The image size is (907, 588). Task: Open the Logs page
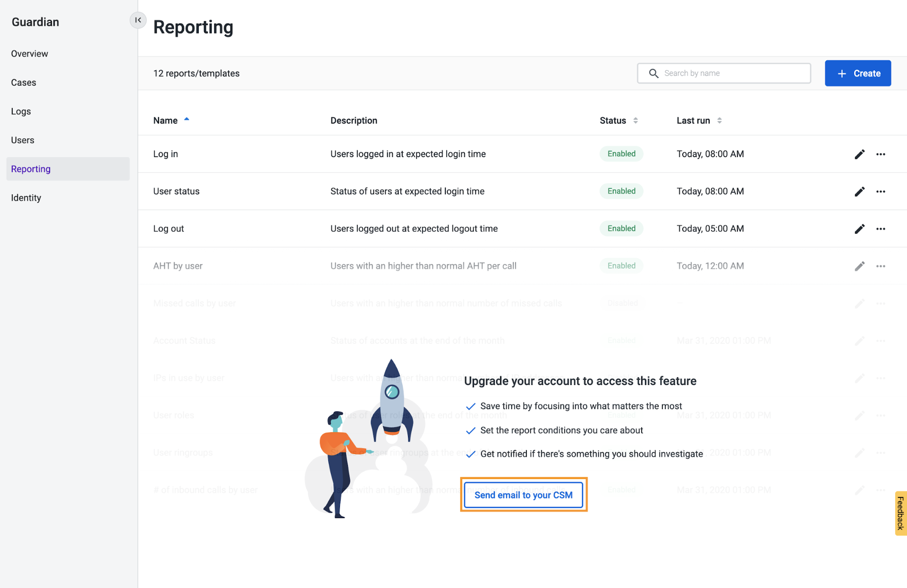[21, 111]
